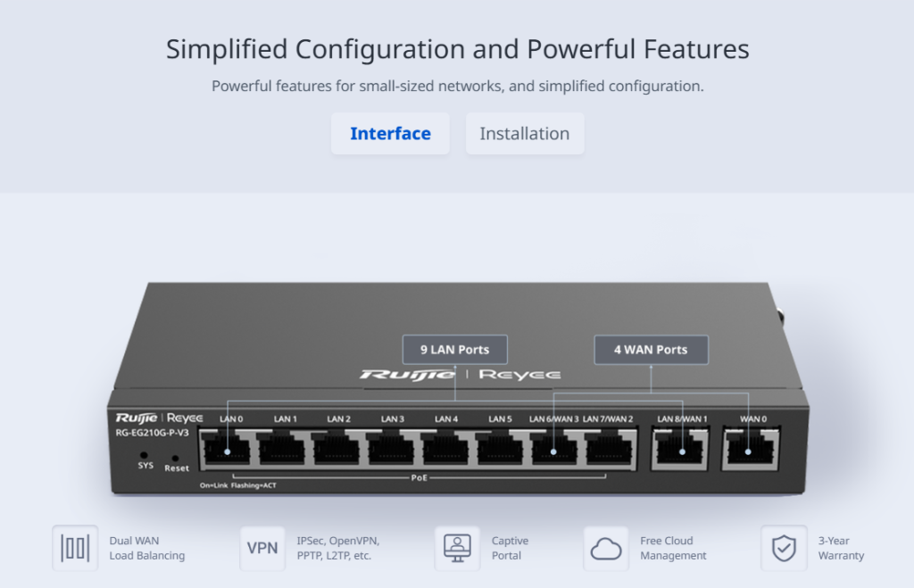Click the LAN 3 port on the router

[392, 449]
